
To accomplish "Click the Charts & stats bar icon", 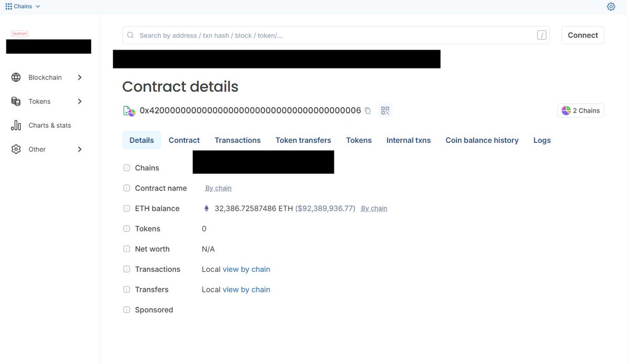I will tap(16, 126).
